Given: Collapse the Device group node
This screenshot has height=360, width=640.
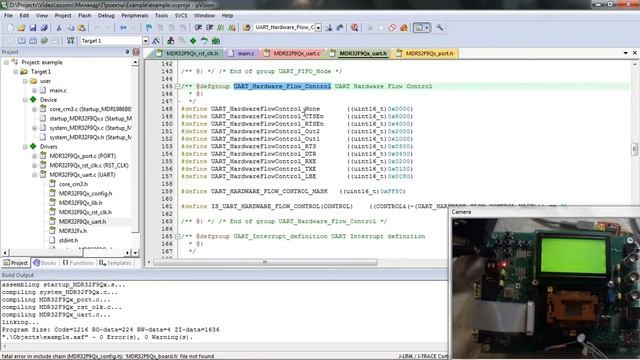Looking at the screenshot, I should tap(25, 100).
